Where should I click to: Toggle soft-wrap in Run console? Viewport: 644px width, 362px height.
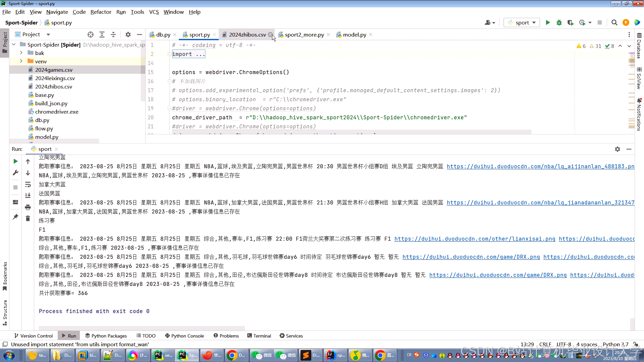(28, 184)
